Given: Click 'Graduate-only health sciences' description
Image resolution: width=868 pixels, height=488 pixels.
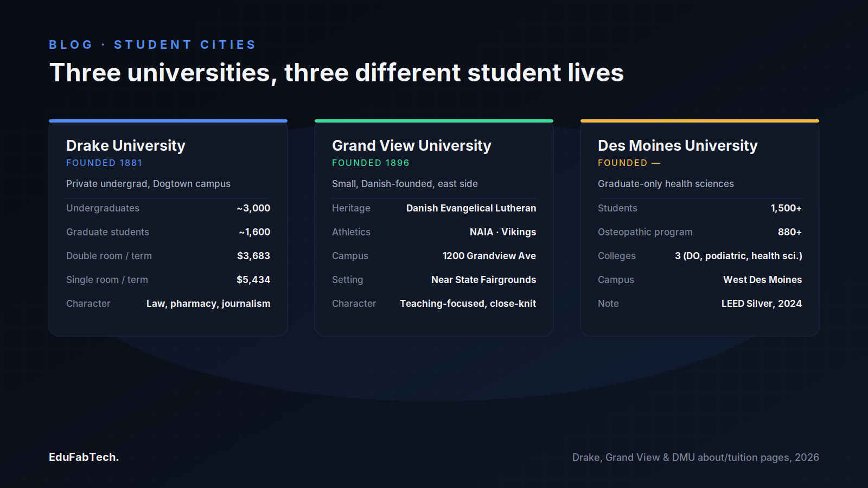Looking at the screenshot, I should point(666,184).
